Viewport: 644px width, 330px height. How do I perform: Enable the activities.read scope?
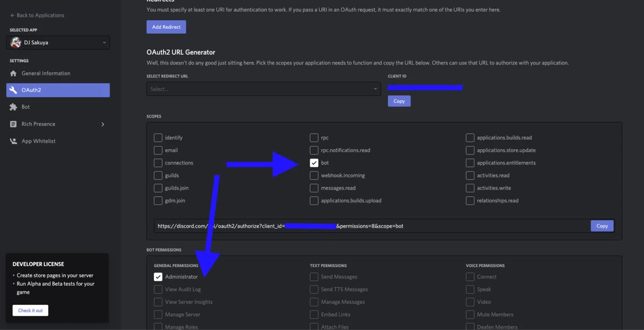click(470, 175)
